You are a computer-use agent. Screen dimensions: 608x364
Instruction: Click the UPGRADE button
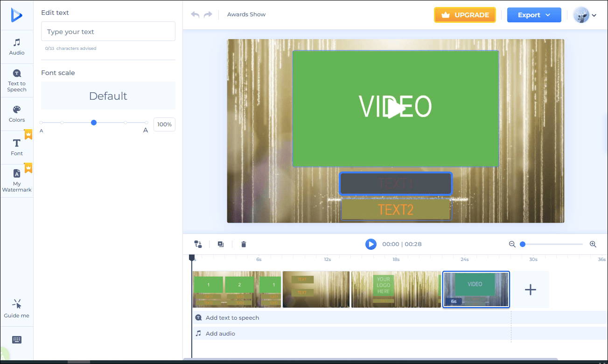pos(465,14)
